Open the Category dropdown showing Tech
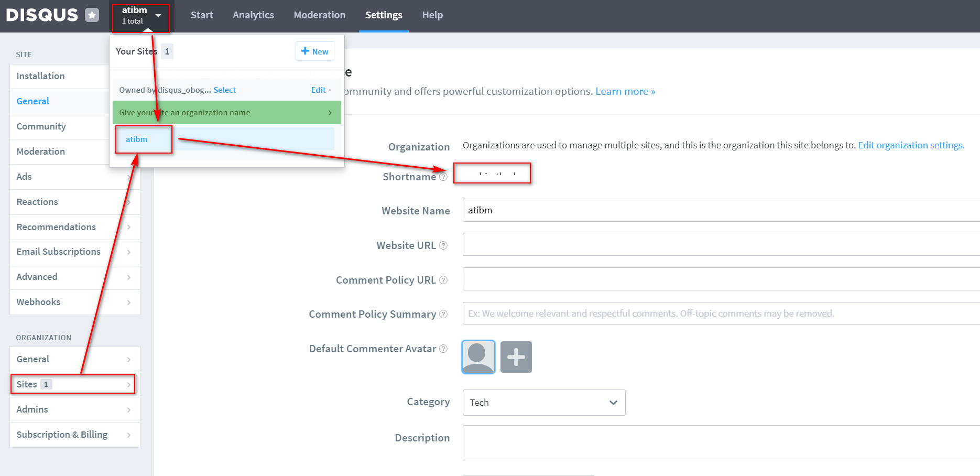 point(544,403)
